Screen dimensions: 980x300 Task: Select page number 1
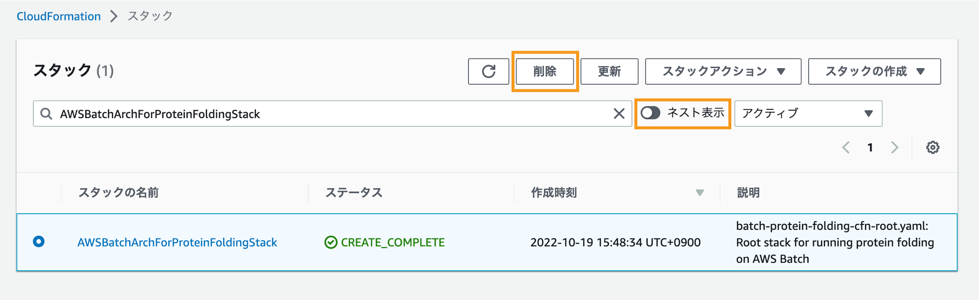tap(870, 148)
